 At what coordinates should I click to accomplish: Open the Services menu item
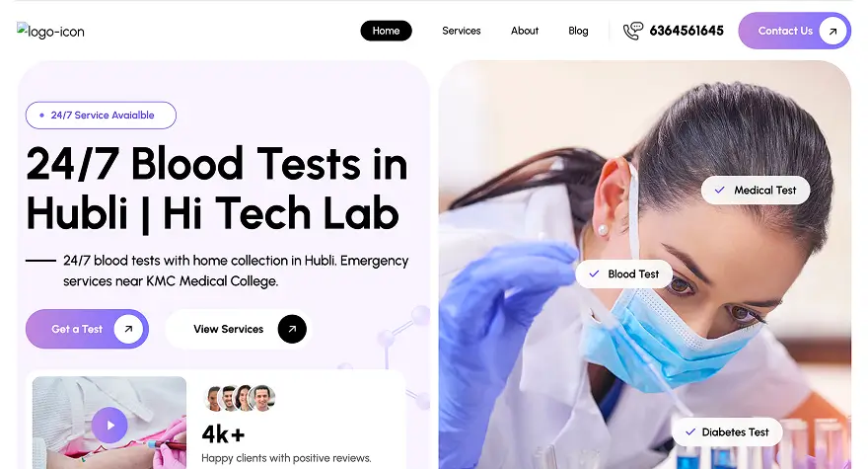pos(462,31)
